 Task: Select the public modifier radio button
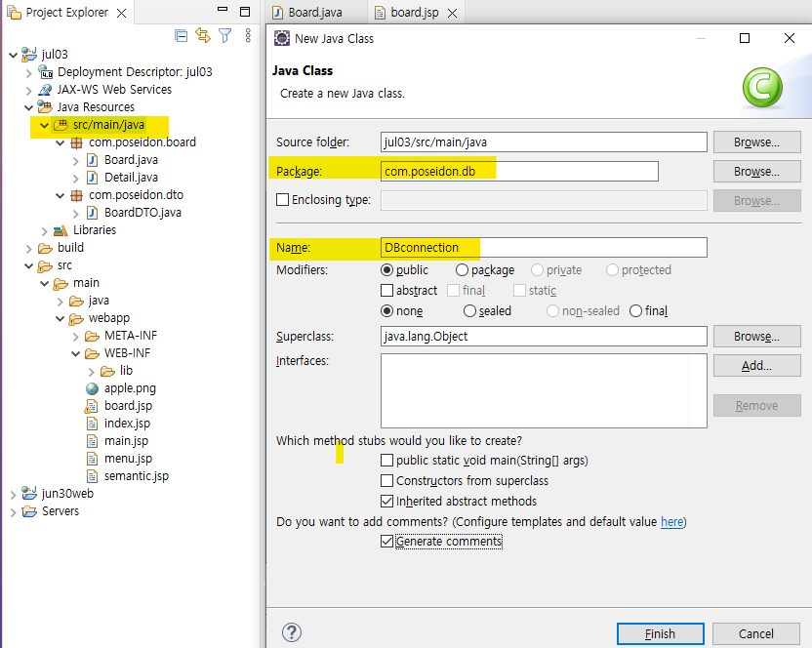(386, 270)
